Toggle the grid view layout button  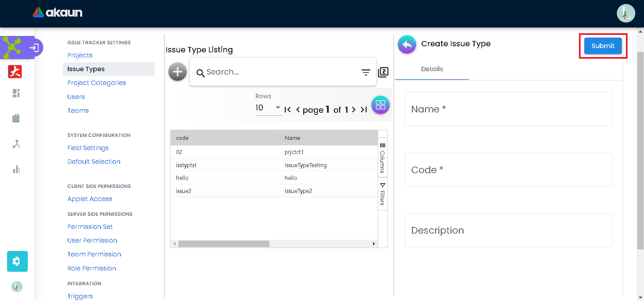click(380, 105)
